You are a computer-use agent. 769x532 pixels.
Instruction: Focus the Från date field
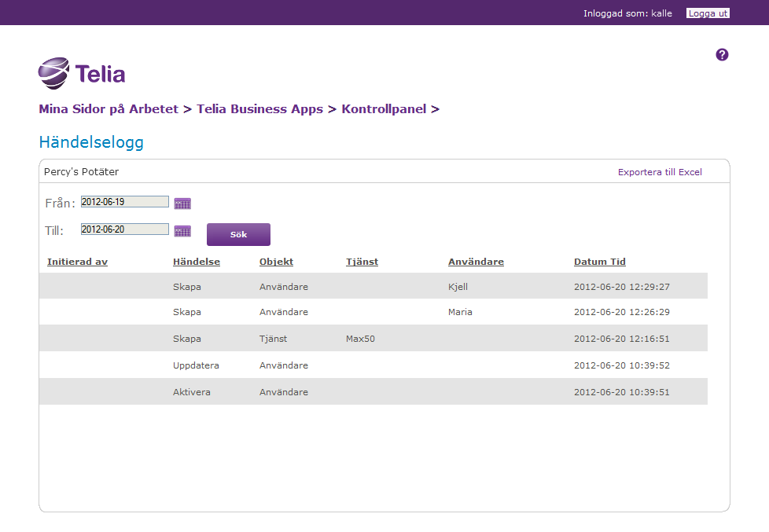click(124, 201)
